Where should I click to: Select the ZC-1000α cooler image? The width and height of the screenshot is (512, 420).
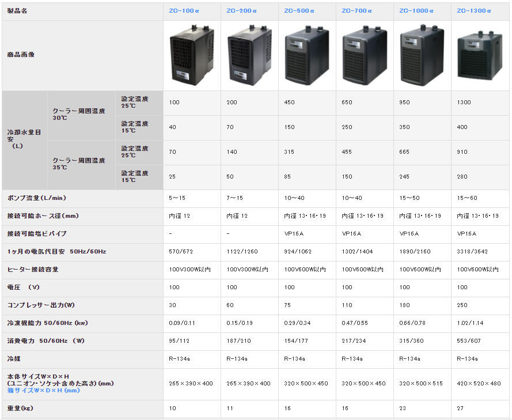pyautogui.click(x=422, y=56)
